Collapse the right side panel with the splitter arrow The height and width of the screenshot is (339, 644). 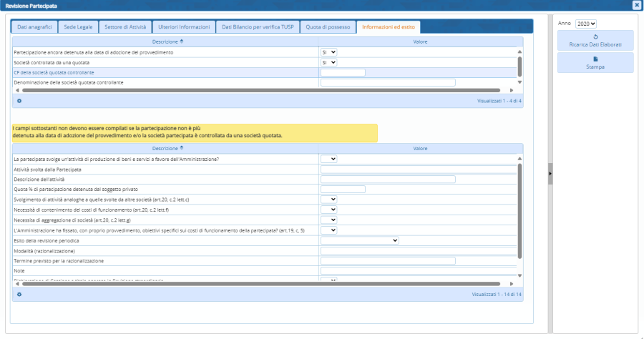(x=550, y=173)
